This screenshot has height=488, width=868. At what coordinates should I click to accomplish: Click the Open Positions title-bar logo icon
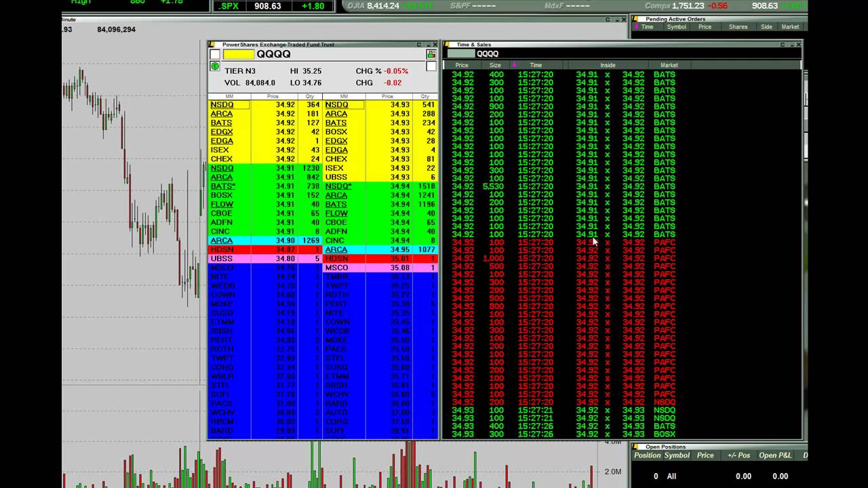(x=635, y=447)
